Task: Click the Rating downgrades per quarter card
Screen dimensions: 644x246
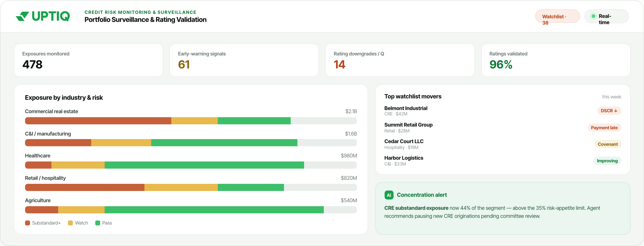Action: [400, 60]
